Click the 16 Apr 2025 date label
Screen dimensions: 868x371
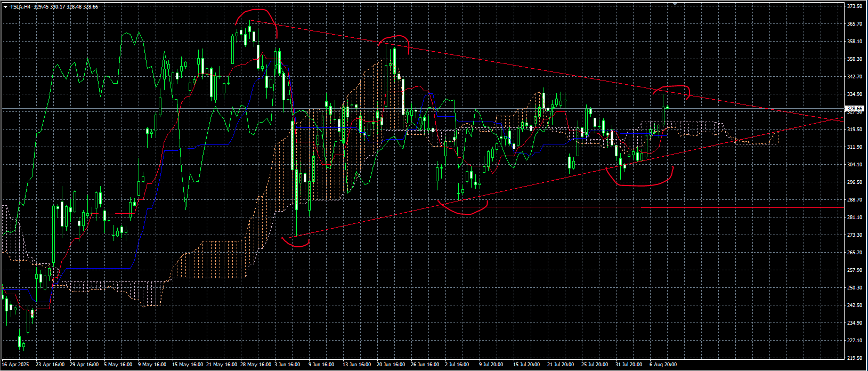pyautogui.click(x=14, y=365)
